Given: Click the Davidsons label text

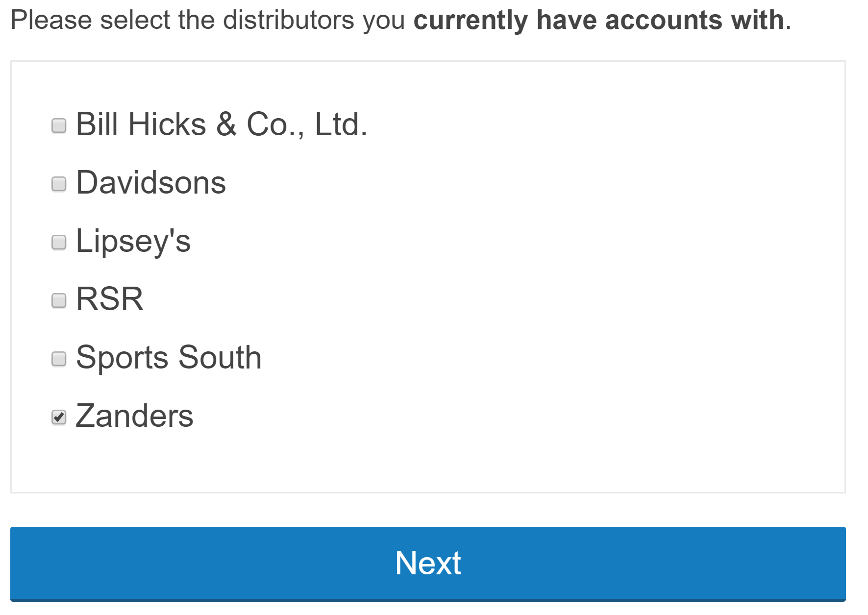Looking at the screenshot, I should 151,183.
